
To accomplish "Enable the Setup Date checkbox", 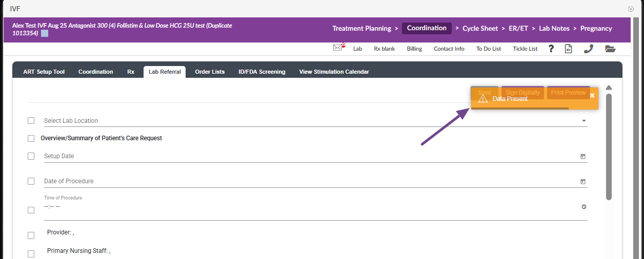I will [x=31, y=156].
